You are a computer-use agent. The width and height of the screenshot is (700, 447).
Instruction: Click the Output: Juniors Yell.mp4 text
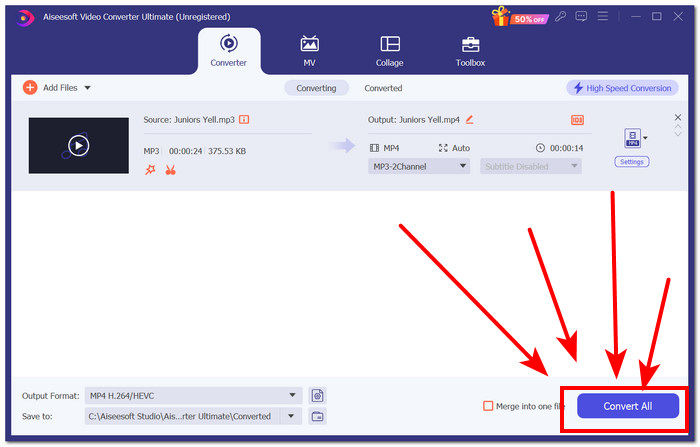[413, 120]
